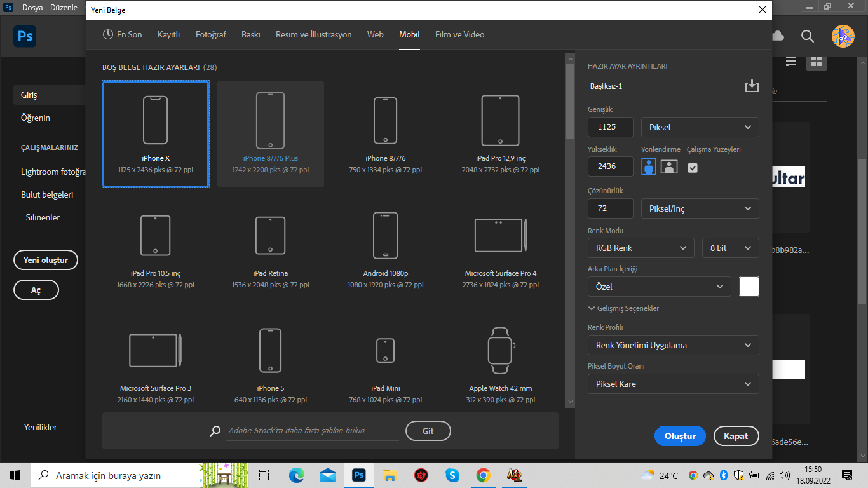The width and height of the screenshot is (868, 488).
Task: Choose the iPad Pro 10,5 inç preset
Action: tap(156, 249)
